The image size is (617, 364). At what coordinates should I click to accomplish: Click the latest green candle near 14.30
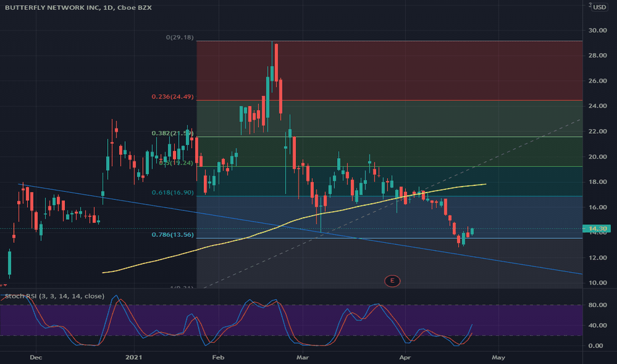[472, 231]
